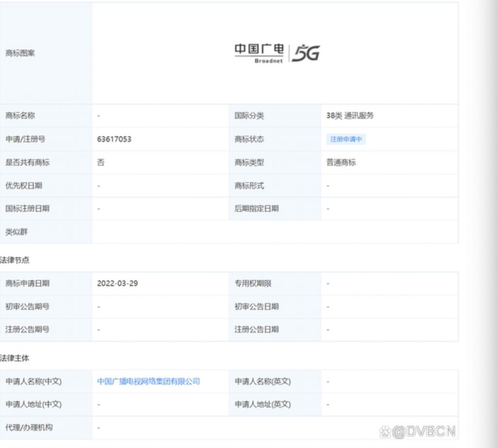Open the 中国广播电视网络集团有限公司 applicant link
The image size is (497, 448).
(x=149, y=381)
